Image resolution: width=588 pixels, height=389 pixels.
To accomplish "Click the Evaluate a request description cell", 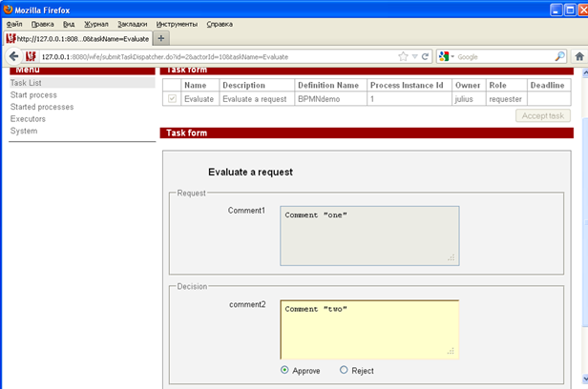I will click(255, 99).
